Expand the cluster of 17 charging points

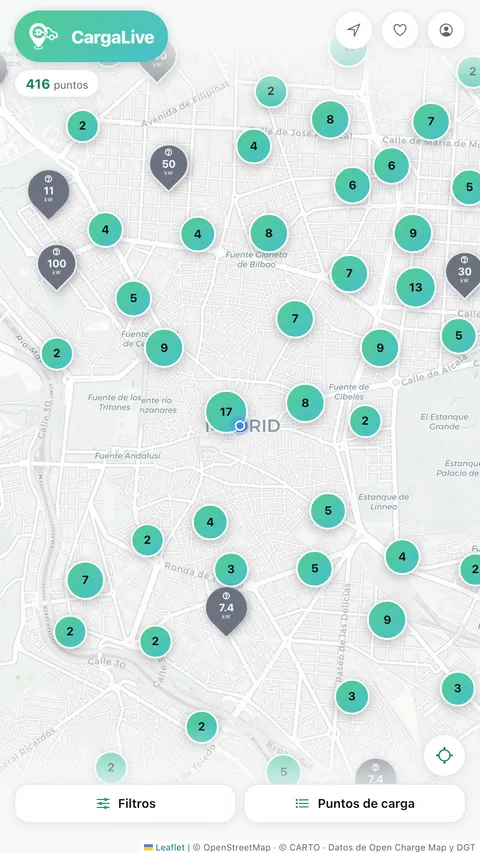pos(226,412)
